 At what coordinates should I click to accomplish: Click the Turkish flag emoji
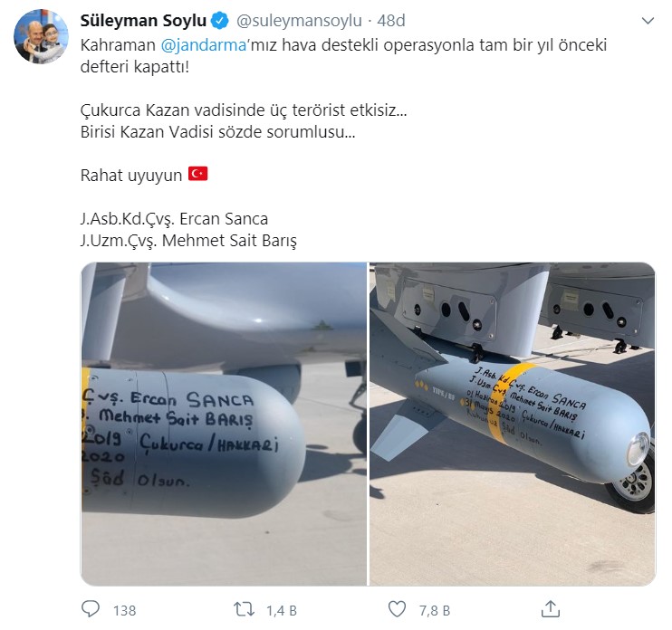click(x=197, y=174)
